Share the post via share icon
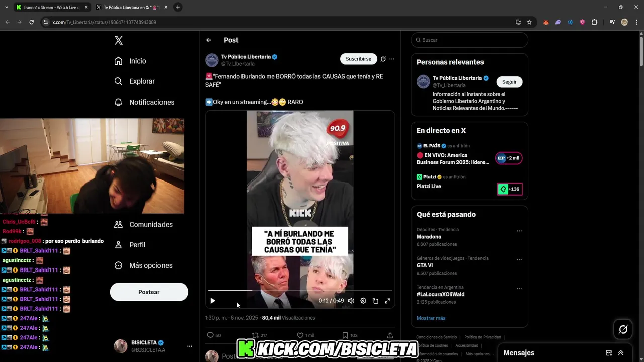644x362 pixels. click(390, 335)
